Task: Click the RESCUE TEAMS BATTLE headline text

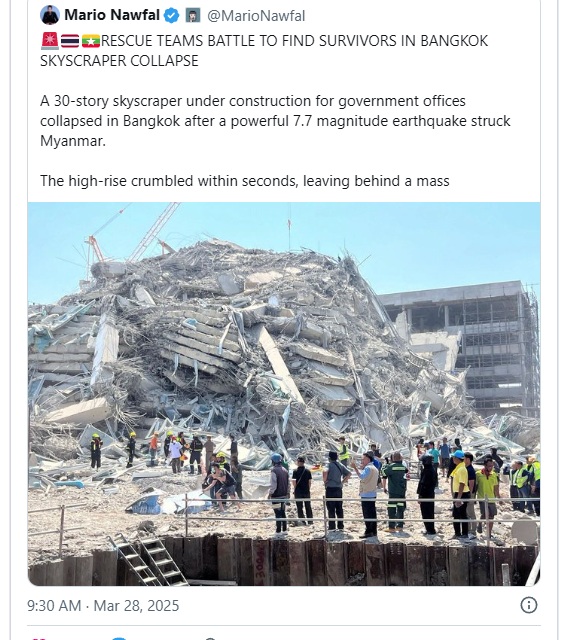Action: tap(264, 51)
